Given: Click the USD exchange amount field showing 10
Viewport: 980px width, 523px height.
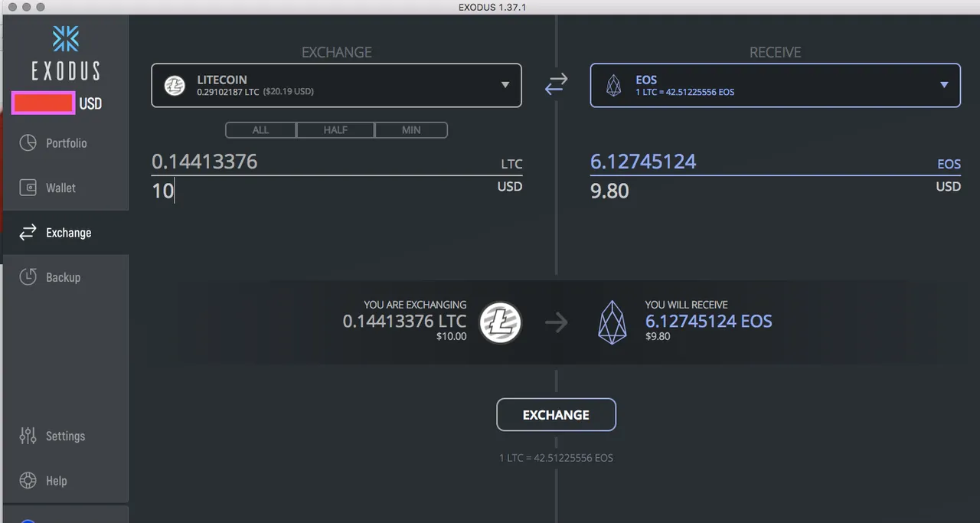Looking at the screenshot, I should [337, 190].
